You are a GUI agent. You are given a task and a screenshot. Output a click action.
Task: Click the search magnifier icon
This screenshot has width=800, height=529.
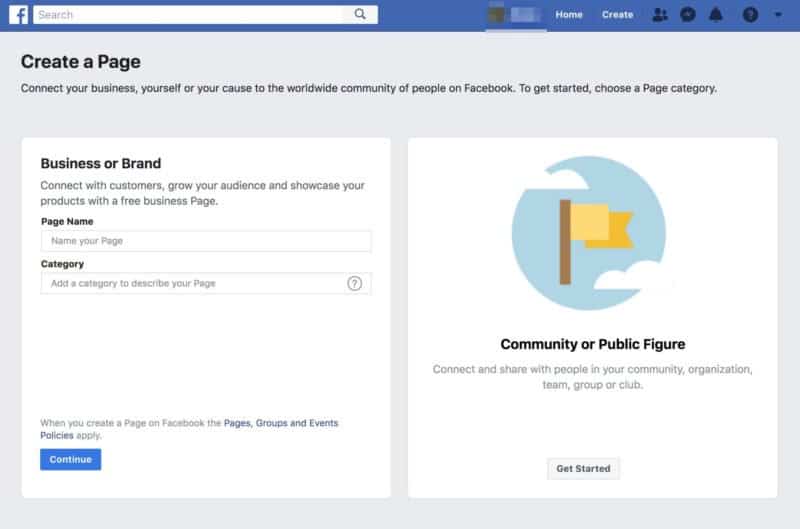[360, 14]
